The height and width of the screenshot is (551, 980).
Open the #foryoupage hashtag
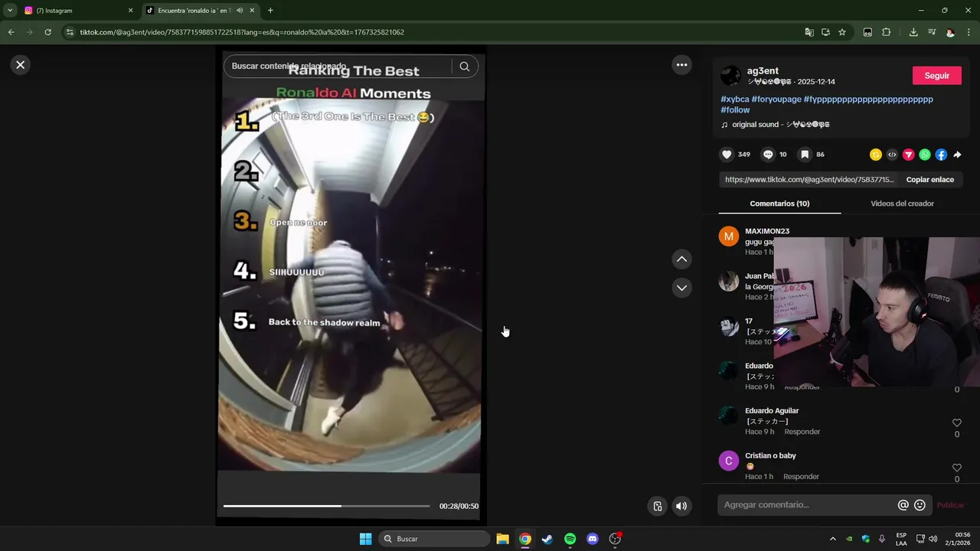(776, 99)
